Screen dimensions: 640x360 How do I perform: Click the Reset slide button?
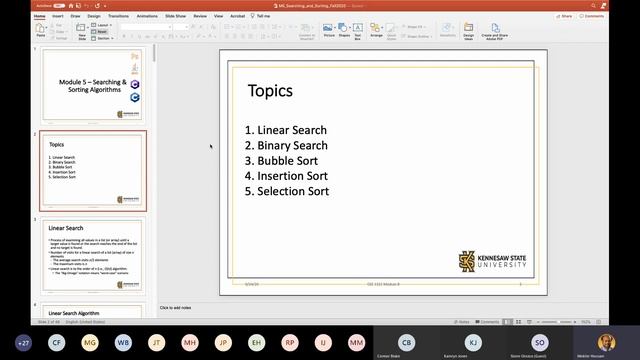coord(99,31)
